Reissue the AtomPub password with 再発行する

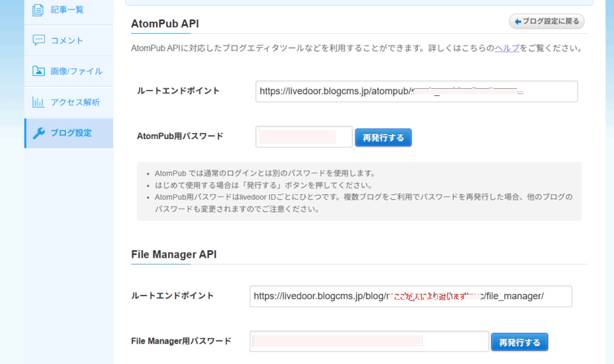click(383, 137)
